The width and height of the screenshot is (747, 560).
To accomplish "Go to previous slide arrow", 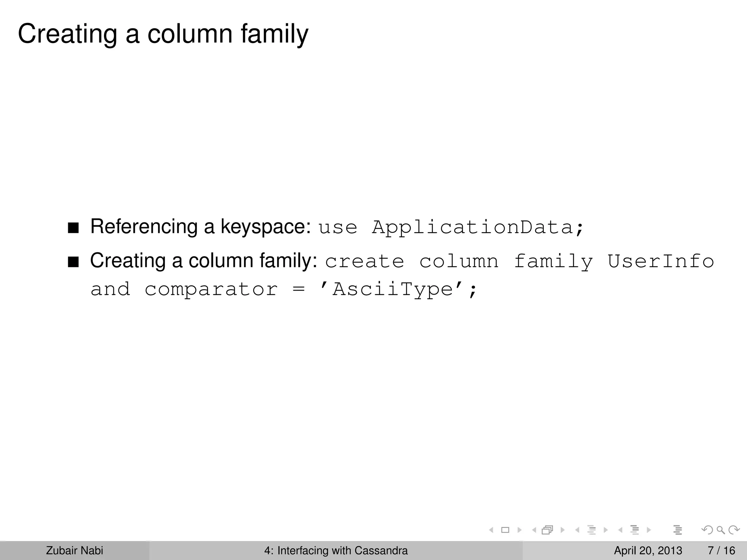I will coord(491,530).
